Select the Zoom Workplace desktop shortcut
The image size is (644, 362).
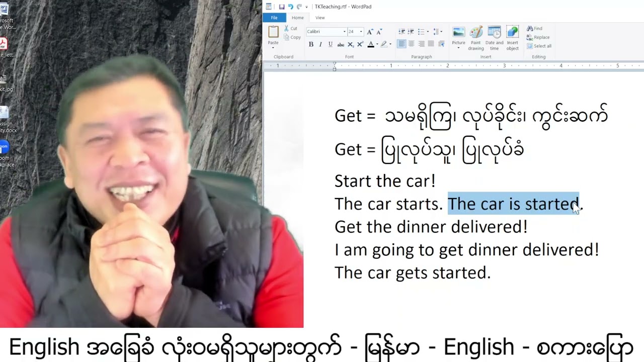(x=5, y=154)
